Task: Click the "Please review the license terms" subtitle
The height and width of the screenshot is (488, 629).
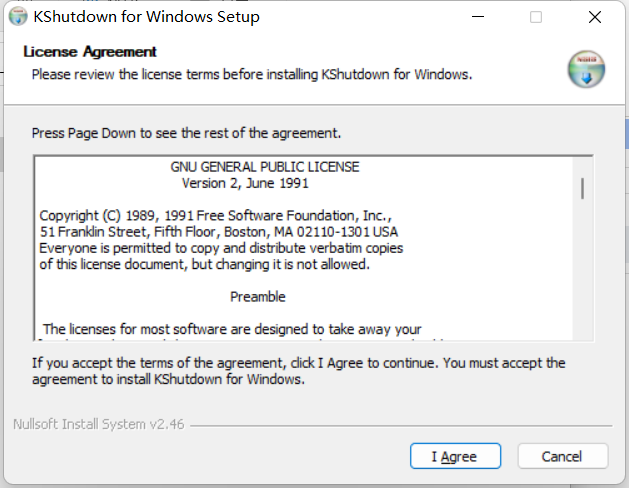Action: coord(251,74)
